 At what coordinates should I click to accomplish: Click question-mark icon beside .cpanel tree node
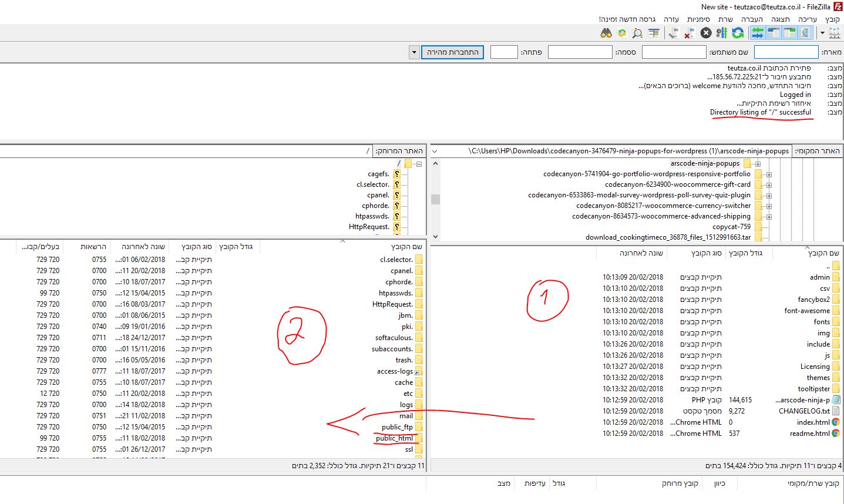pos(397,195)
